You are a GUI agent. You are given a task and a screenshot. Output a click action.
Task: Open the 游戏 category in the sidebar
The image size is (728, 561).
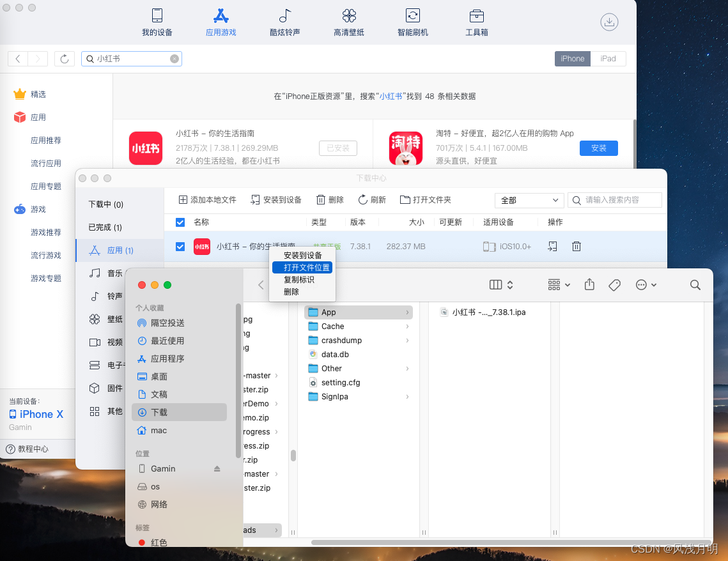click(30, 210)
